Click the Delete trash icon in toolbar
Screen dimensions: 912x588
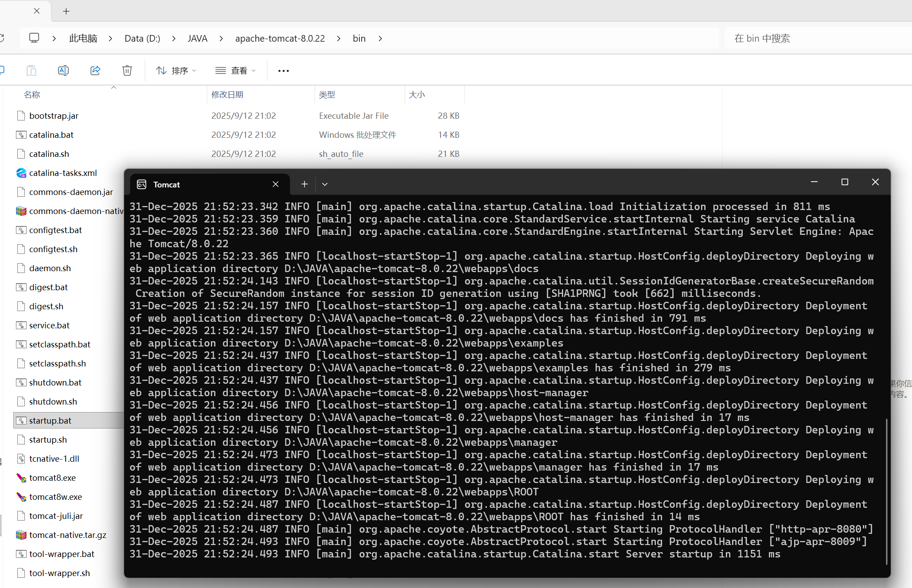pos(127,70)
